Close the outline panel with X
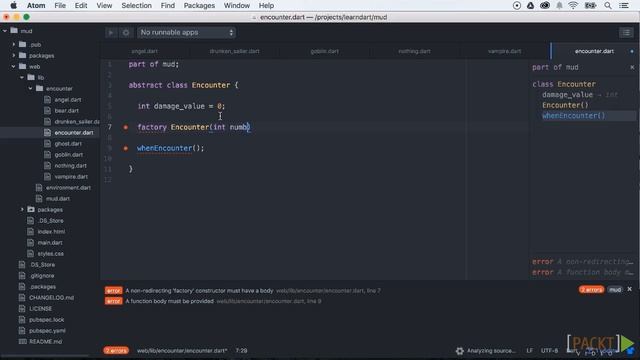 (632, 67)
